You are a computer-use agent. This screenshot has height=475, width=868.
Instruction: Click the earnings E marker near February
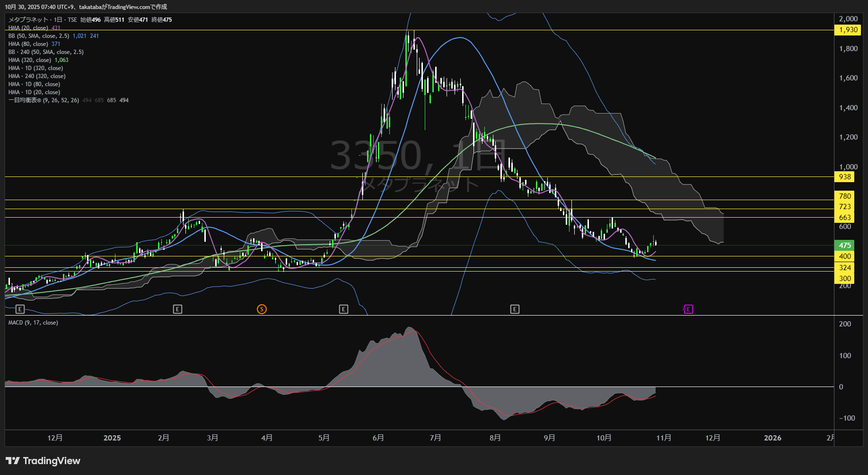point(177,309)
